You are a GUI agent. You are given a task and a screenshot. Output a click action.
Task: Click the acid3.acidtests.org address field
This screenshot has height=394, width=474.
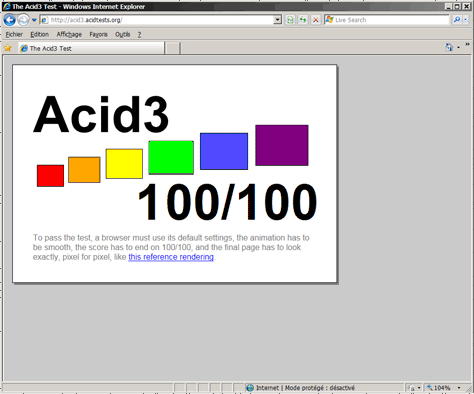pyautogui.click(x=161, y=20)
